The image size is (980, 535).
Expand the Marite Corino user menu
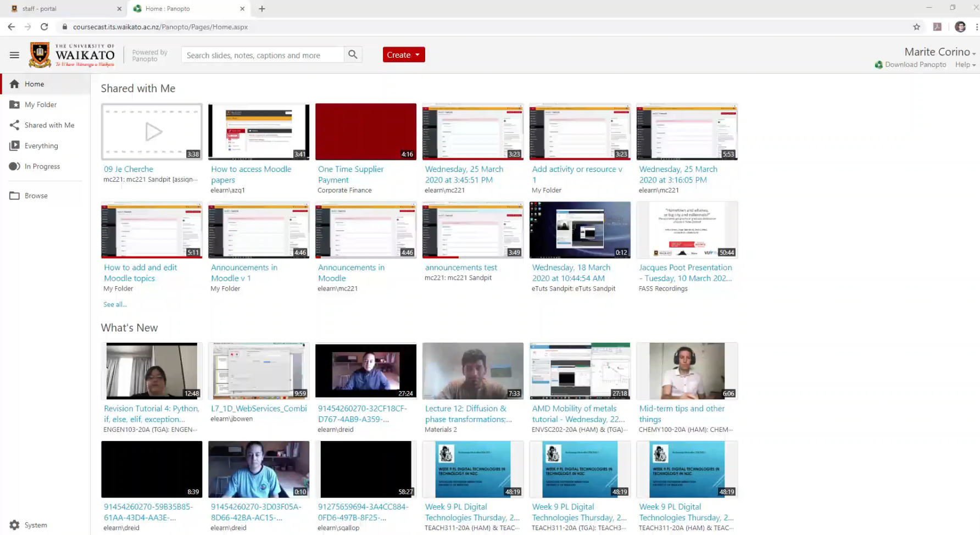(x=940, y=52)
